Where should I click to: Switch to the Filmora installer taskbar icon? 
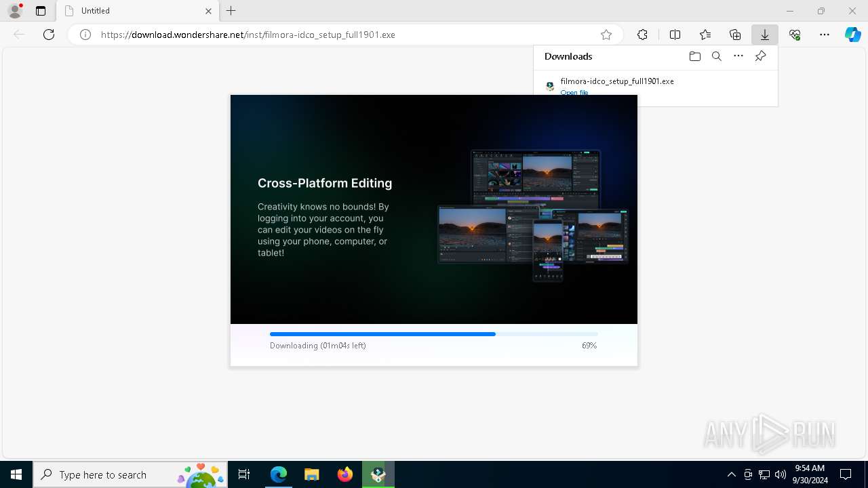[x=378, y=474]
